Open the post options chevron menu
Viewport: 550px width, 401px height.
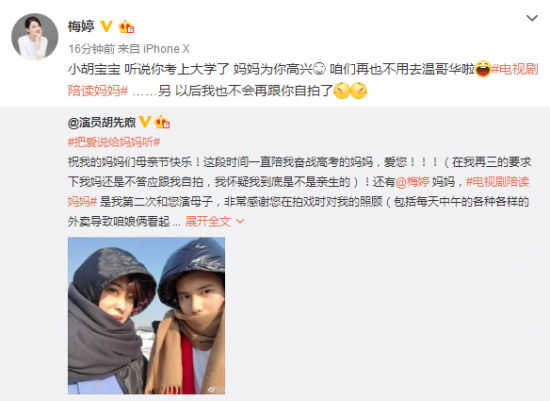point(532,18)
